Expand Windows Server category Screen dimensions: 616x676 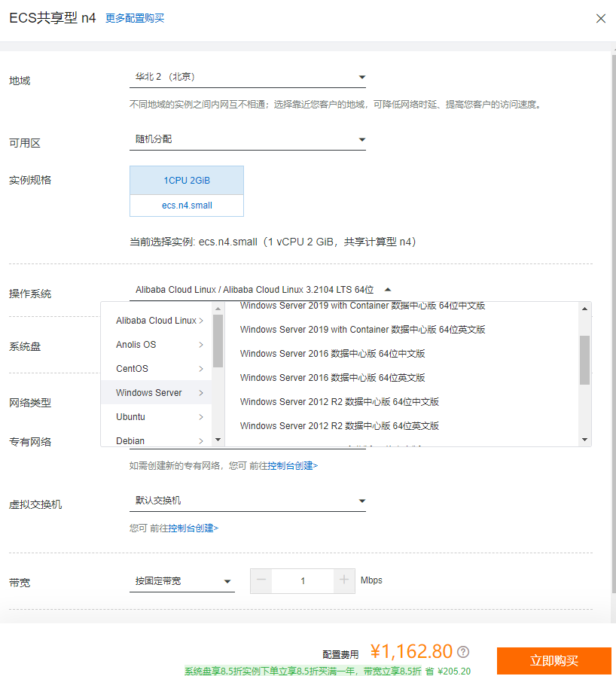[156, 393]
